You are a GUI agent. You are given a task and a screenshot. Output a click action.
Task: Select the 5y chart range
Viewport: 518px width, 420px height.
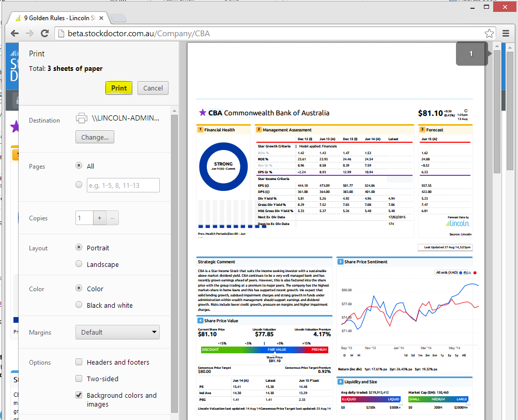456,355
